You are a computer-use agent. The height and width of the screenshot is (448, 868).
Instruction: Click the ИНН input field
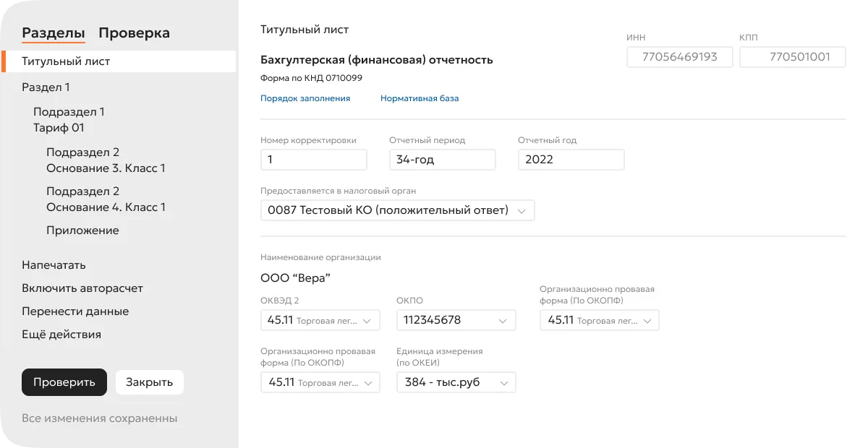[680, 57]
